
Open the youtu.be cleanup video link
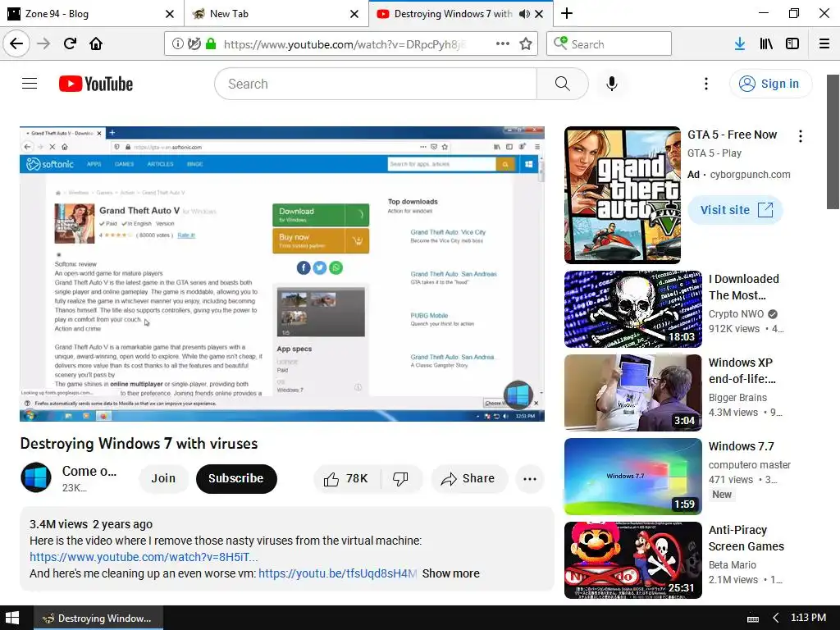click(x=337, y=573)
